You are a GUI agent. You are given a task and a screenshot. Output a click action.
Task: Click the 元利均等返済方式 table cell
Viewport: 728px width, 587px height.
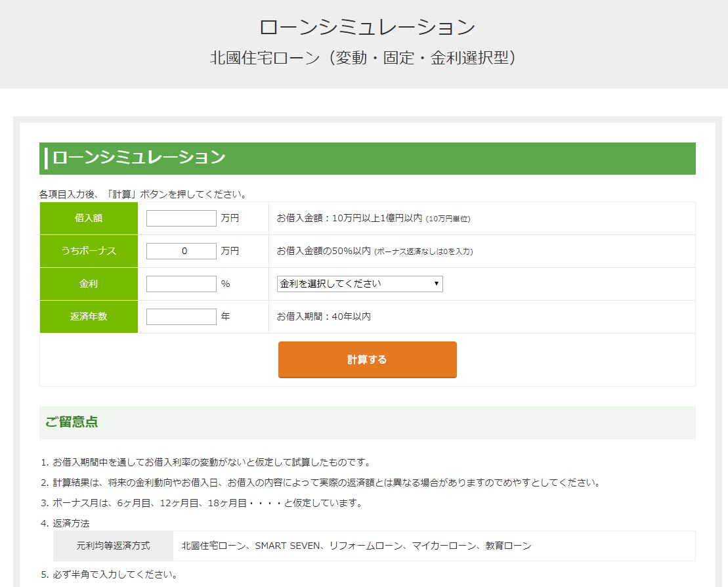click(x=113, y=546)
